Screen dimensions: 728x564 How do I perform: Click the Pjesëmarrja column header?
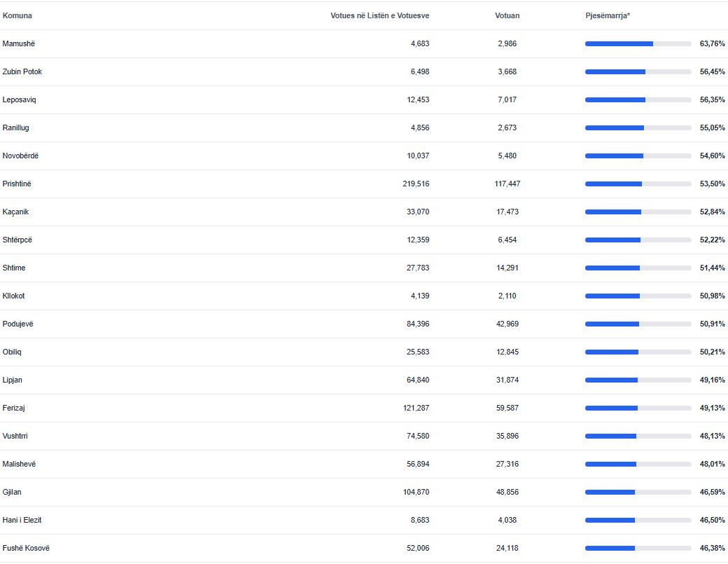point(608,15)
